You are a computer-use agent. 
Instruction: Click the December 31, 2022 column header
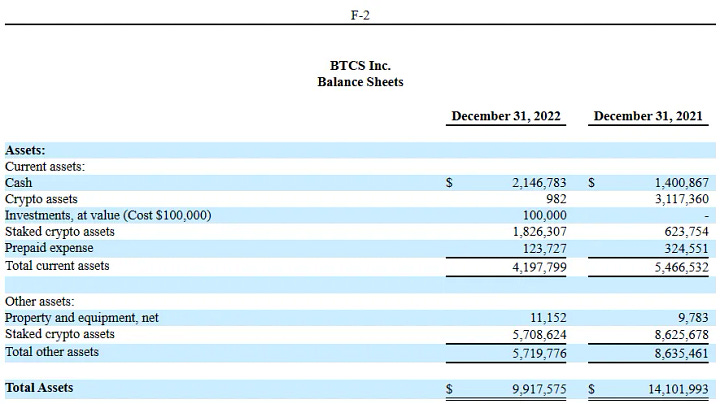506,116
